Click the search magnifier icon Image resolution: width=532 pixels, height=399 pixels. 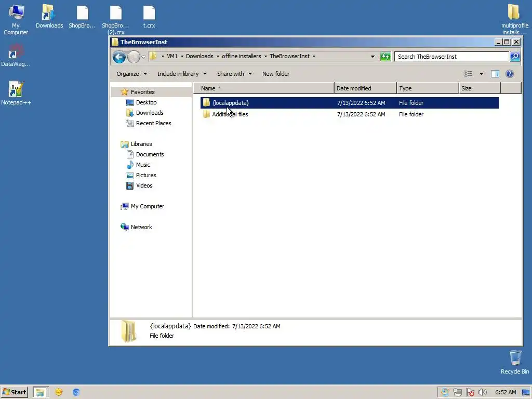(515, 57)
